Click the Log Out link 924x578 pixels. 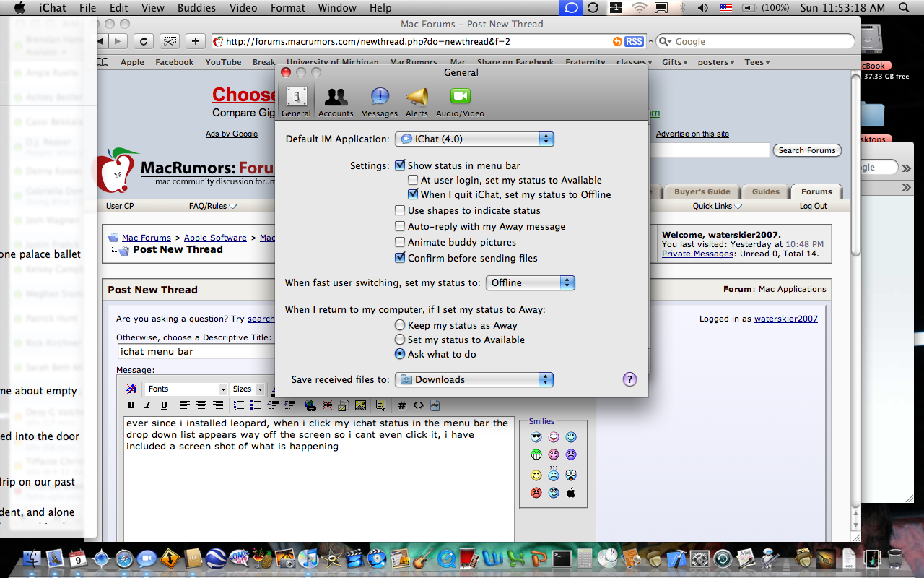814,206
